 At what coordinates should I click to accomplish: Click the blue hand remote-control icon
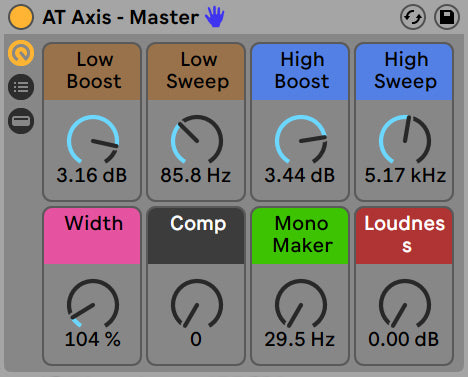(x=214, y=17)
